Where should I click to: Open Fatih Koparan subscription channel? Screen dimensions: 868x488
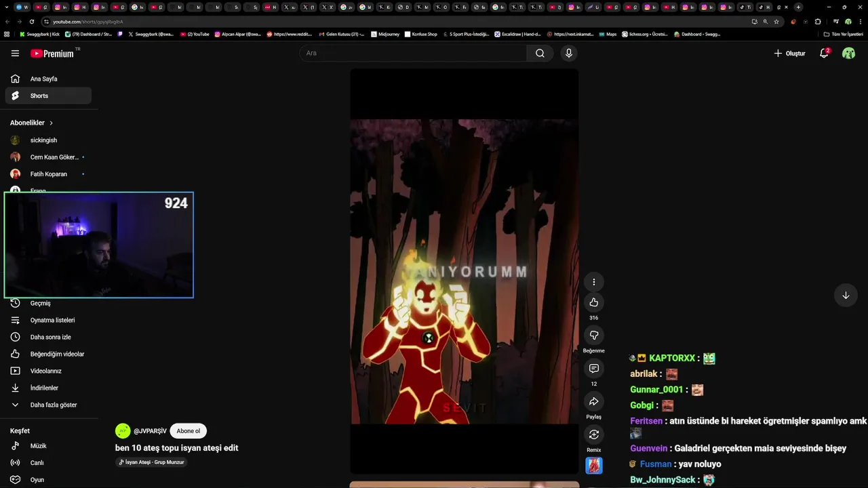coord(48,174)
